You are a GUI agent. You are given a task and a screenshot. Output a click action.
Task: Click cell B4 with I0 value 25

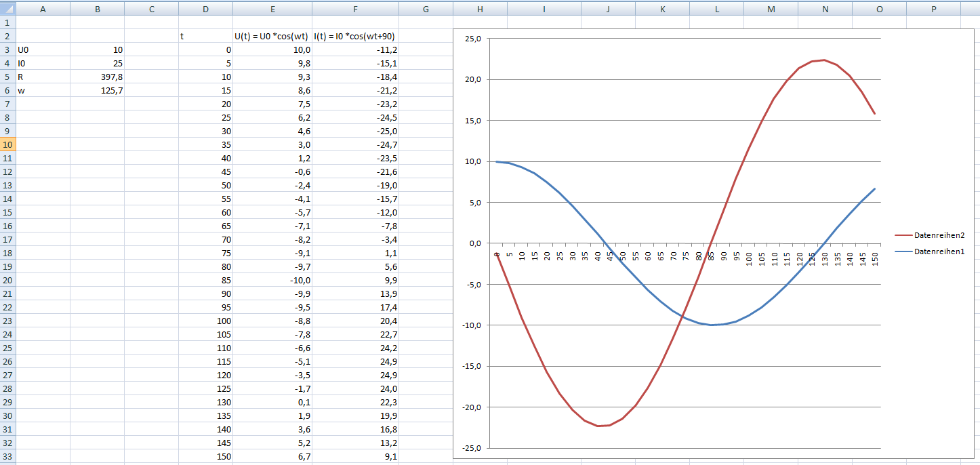coord(98,63)
